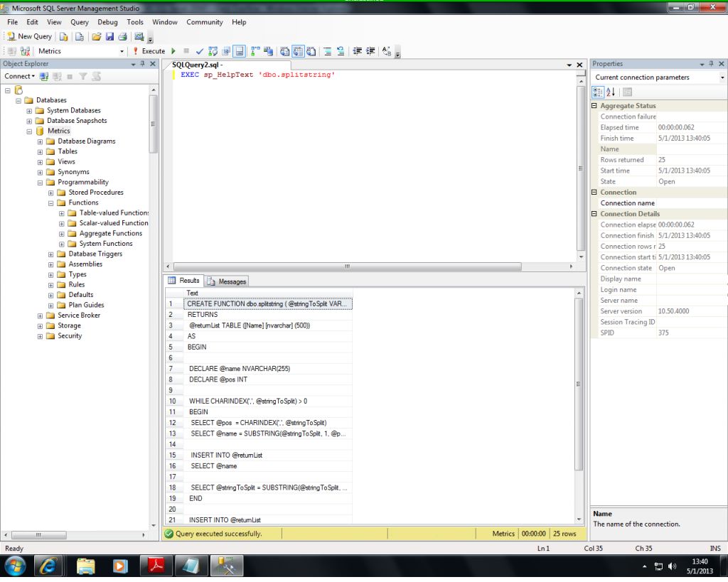Expand the System Databases node
Image resolution: width=728 pixels, height=582 pixels.
(x=29, y=111)
